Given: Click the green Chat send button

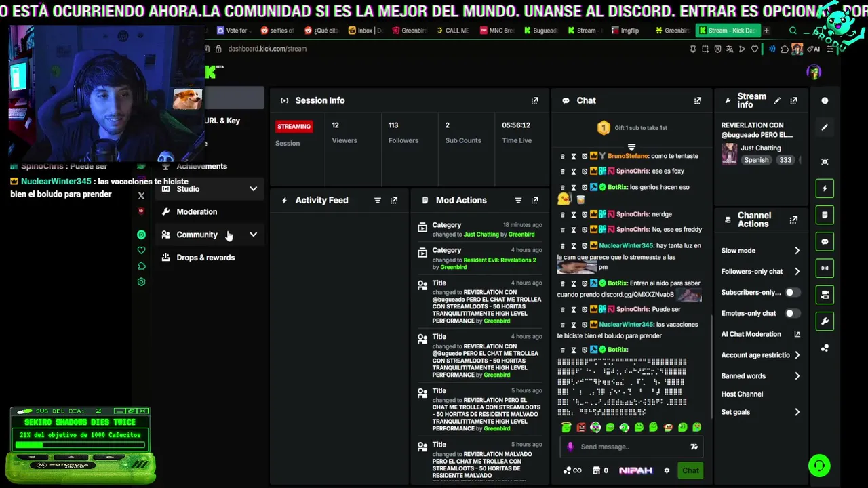Looking at the screenshot, I should [690, 470].
